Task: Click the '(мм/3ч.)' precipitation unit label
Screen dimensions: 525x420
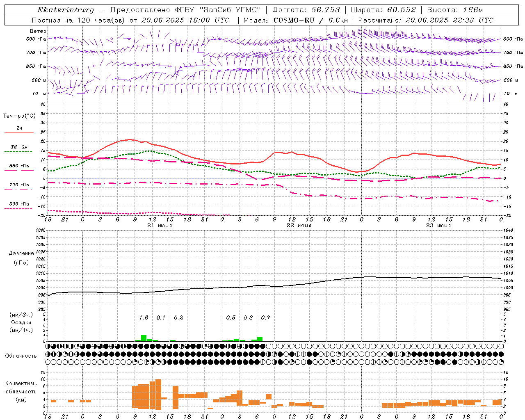Action: tap(21, 315)
